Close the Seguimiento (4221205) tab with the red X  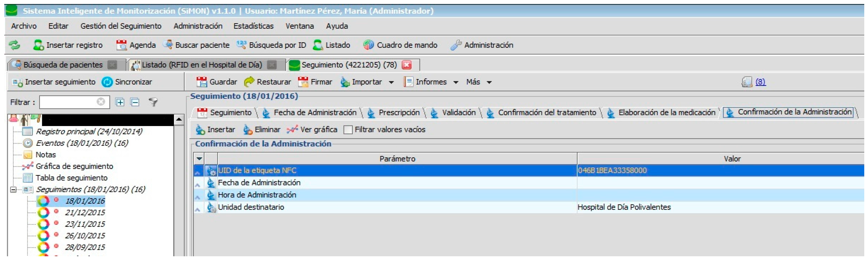[407, 65]
